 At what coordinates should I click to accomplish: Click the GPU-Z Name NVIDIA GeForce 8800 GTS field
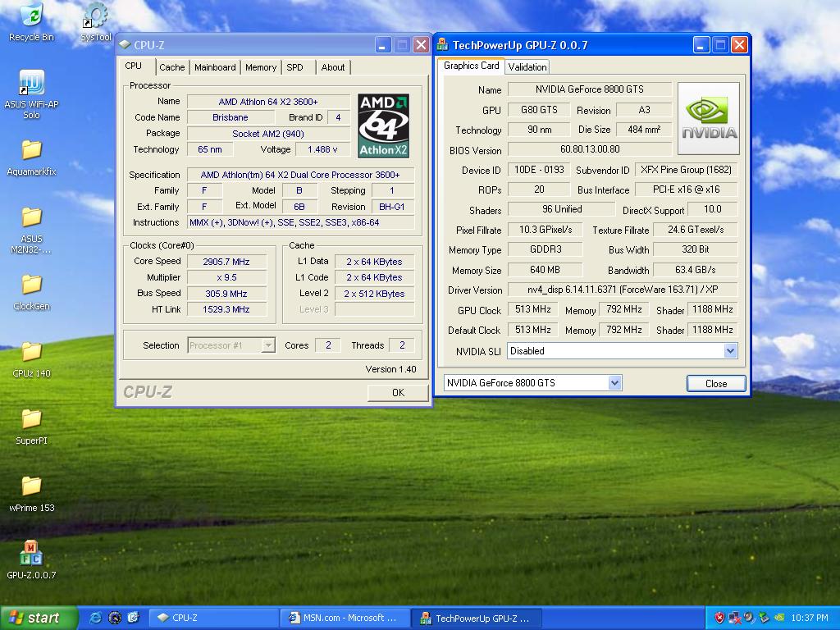click(x=589, y=89)
